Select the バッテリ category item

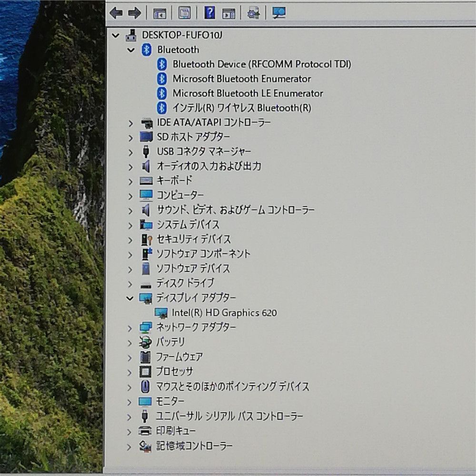170,342
